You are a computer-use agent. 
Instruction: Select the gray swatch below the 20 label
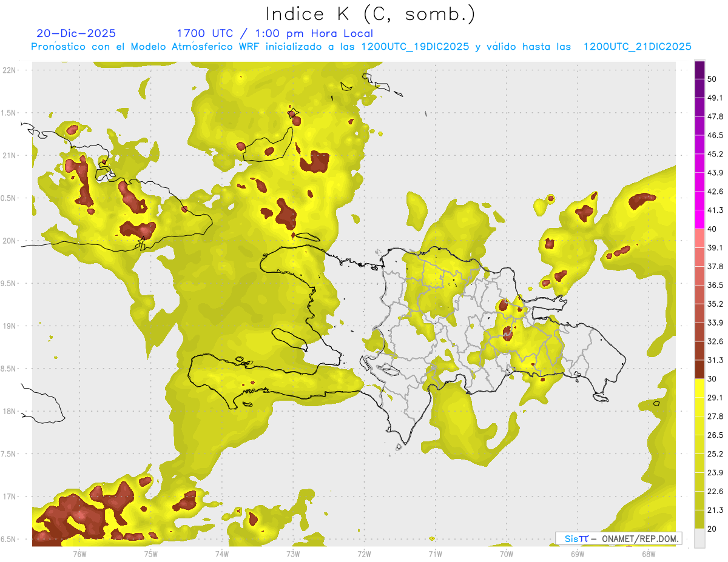click(x=700, y=538)
